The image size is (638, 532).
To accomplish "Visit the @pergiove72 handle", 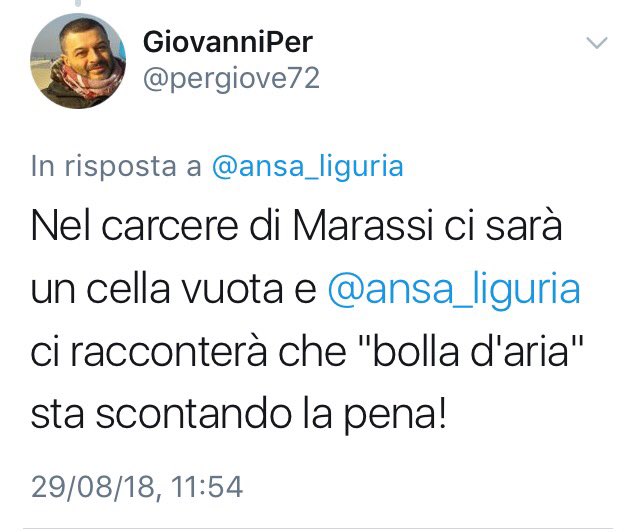I will tap(231, 79).
